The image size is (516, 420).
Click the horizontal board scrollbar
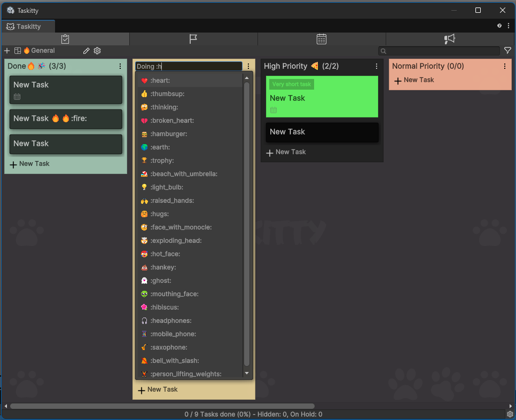[x=162, y=406]
